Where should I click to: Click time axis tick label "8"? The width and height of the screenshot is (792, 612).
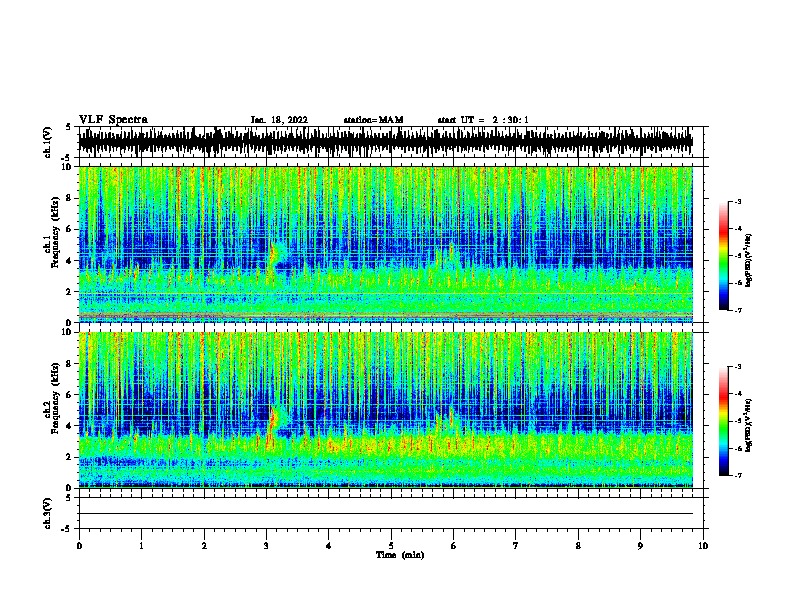(x=578, y=546)
